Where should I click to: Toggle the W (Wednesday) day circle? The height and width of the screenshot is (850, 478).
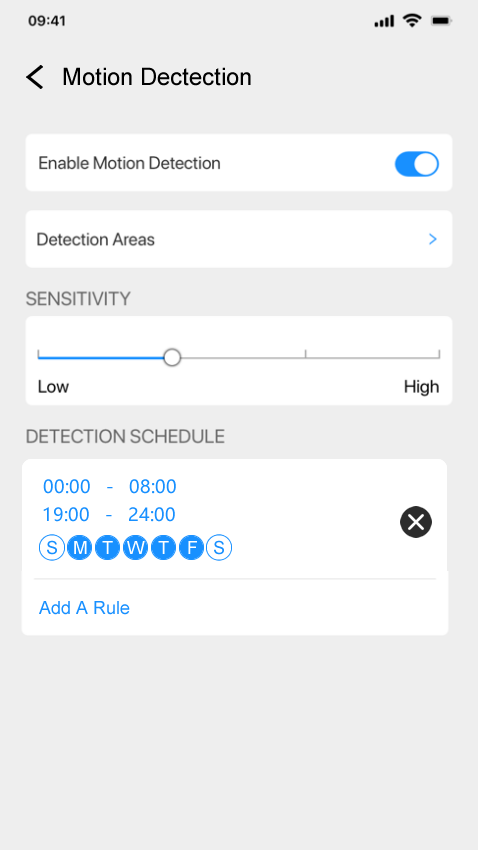(x=135, y=548)
